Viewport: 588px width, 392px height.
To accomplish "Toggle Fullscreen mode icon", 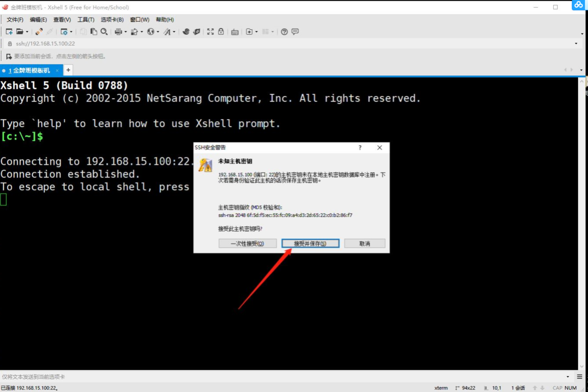I will (x=210, y=32).
